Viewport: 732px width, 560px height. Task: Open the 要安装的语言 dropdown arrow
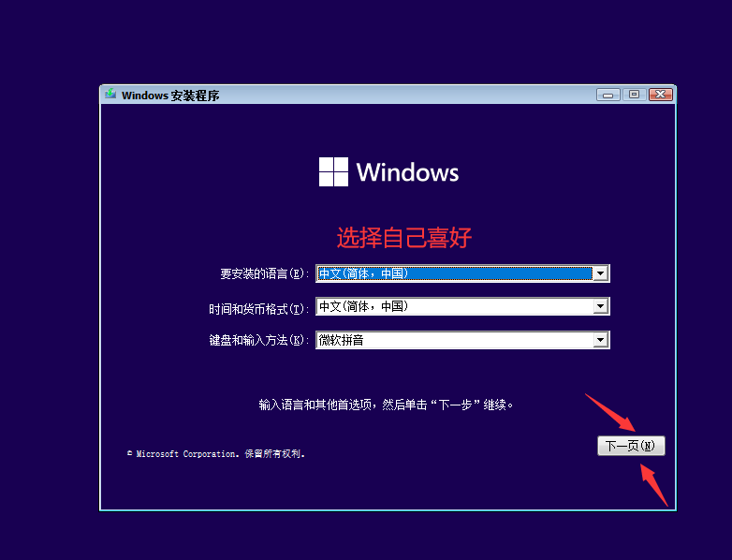point(600,273)
